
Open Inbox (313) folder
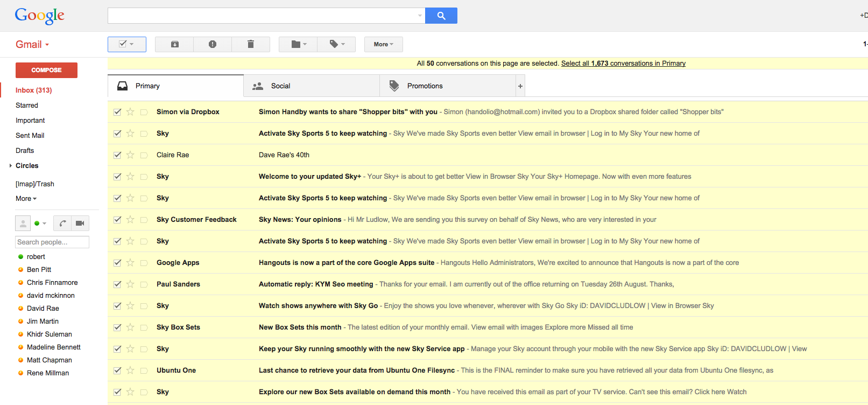point(33,90)
